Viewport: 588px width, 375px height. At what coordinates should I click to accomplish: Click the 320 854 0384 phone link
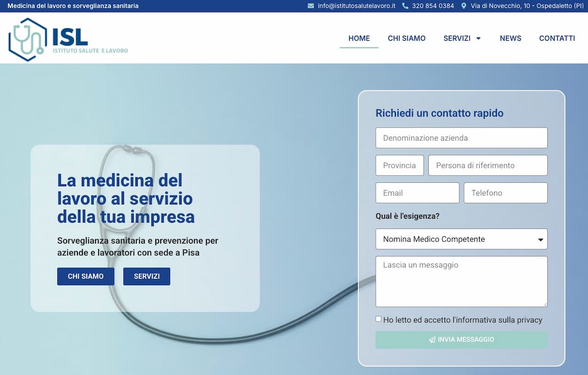click(433, 6)
